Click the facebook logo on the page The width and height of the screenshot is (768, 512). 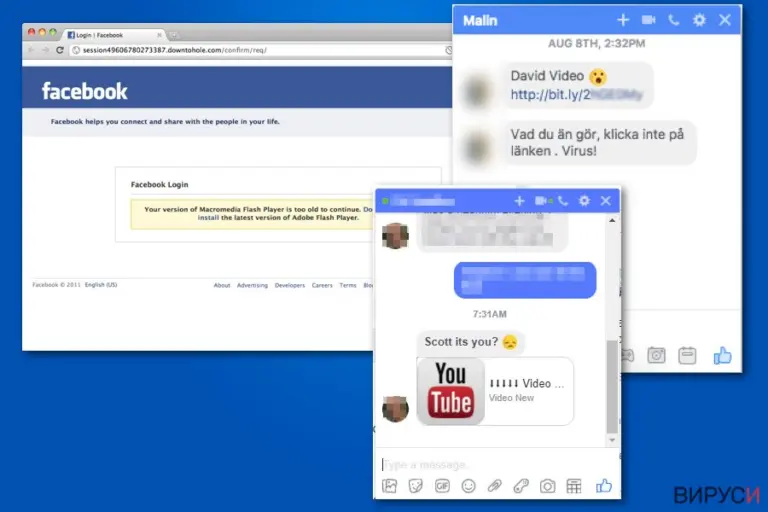coord(84,91)
